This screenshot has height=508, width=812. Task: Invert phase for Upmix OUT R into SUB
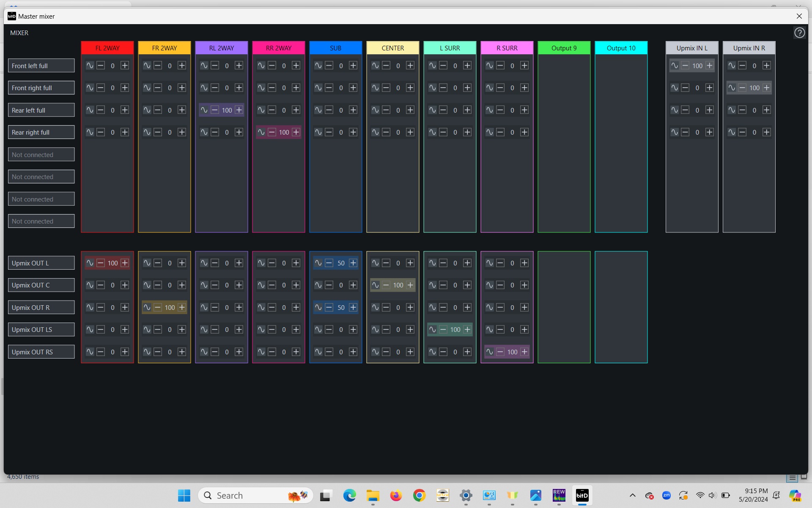click(318, 307)
